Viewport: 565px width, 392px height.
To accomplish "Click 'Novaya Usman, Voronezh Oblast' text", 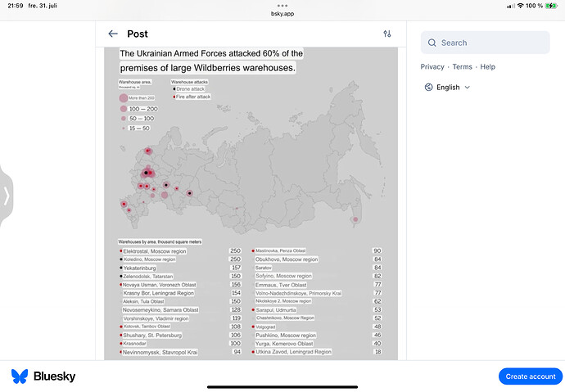I will (x=160, y=285).
